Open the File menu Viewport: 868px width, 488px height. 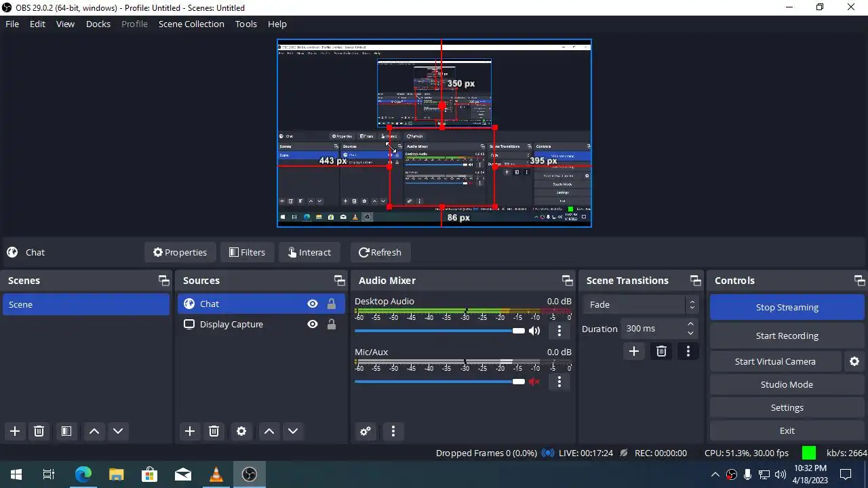click(12, 24)
